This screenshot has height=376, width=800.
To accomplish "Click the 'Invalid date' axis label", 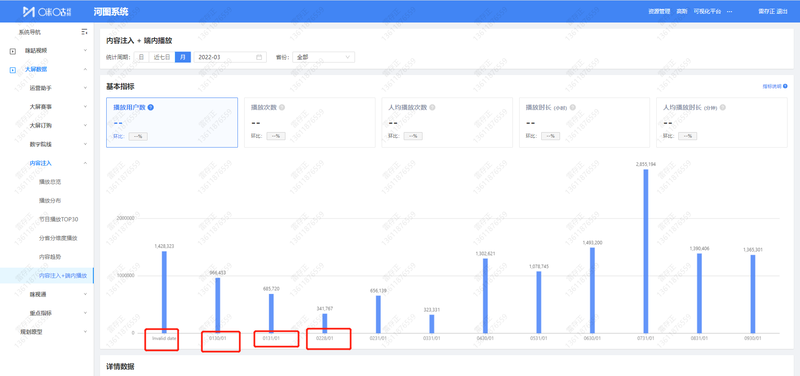I will [x=164, y=338].
